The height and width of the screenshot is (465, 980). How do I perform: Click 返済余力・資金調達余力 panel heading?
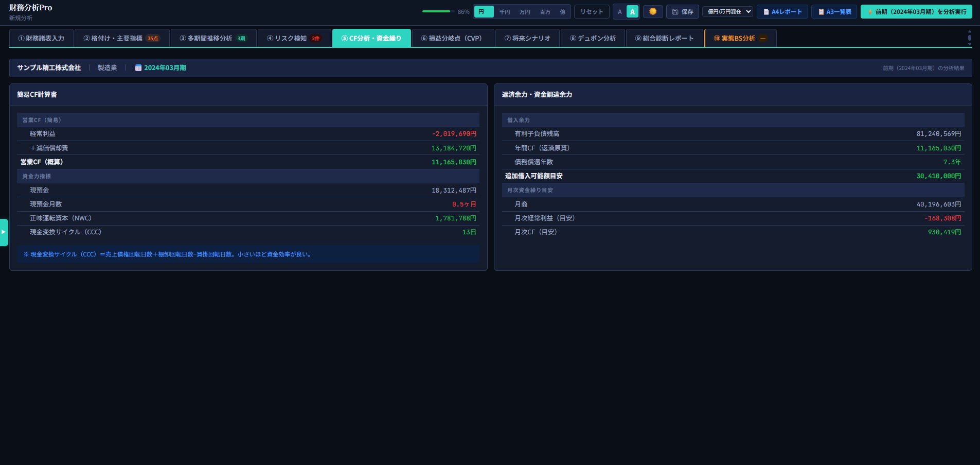[x=537, y=95]
